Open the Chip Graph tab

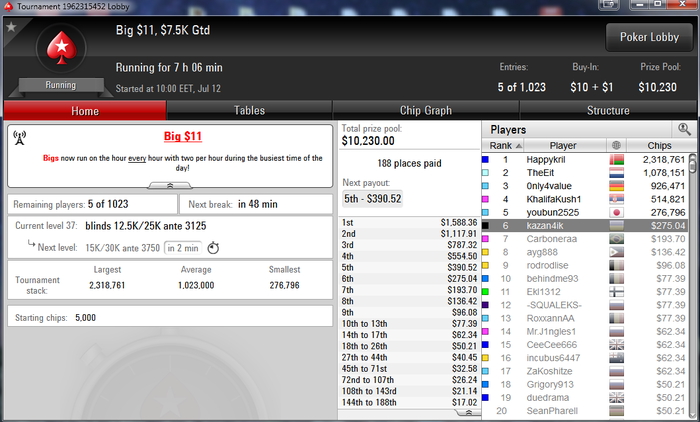click(425, 110)
